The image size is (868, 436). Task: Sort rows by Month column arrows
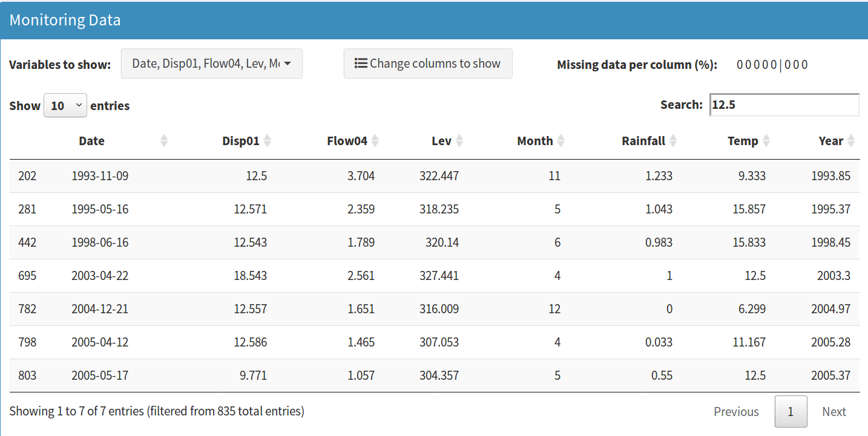[x=561, y=141]
